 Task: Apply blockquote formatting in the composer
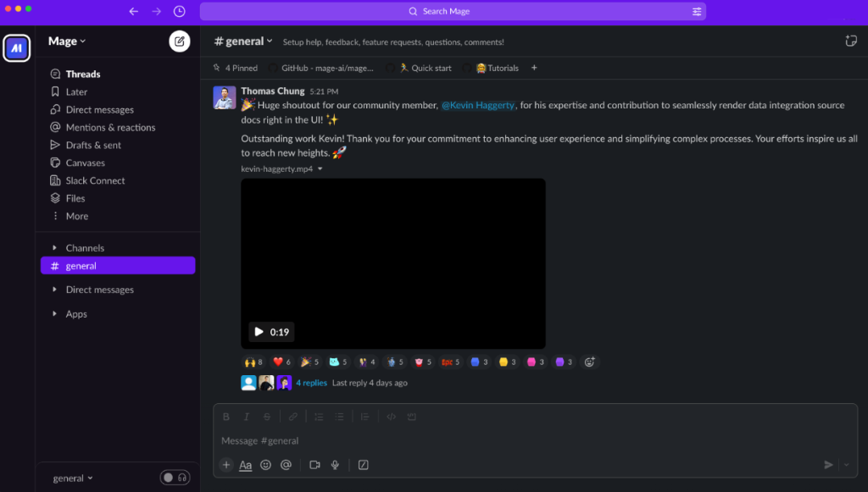(364, 417)
